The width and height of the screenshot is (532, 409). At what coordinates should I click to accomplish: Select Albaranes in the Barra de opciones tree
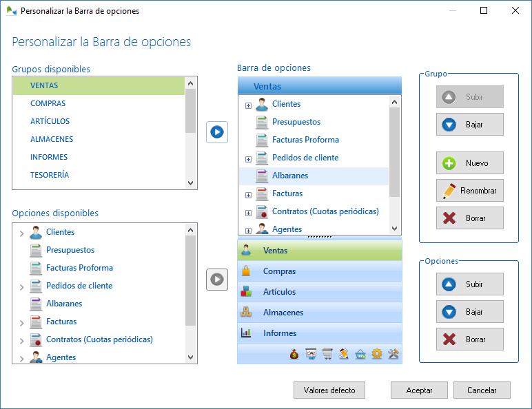(x=290, y=176)
